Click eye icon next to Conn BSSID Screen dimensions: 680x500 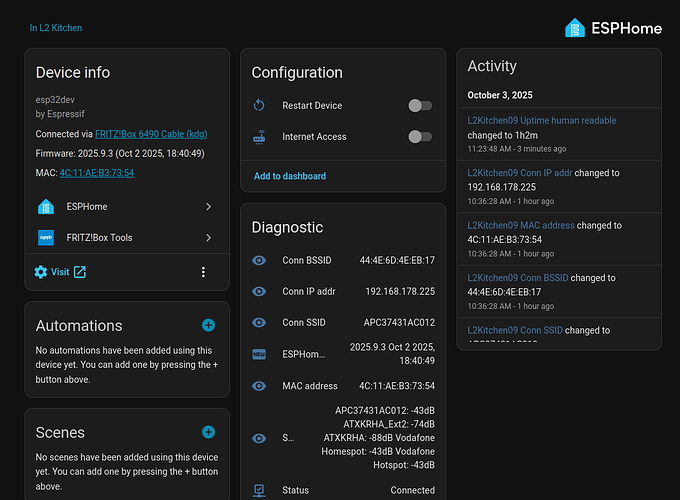coord(259,260)
